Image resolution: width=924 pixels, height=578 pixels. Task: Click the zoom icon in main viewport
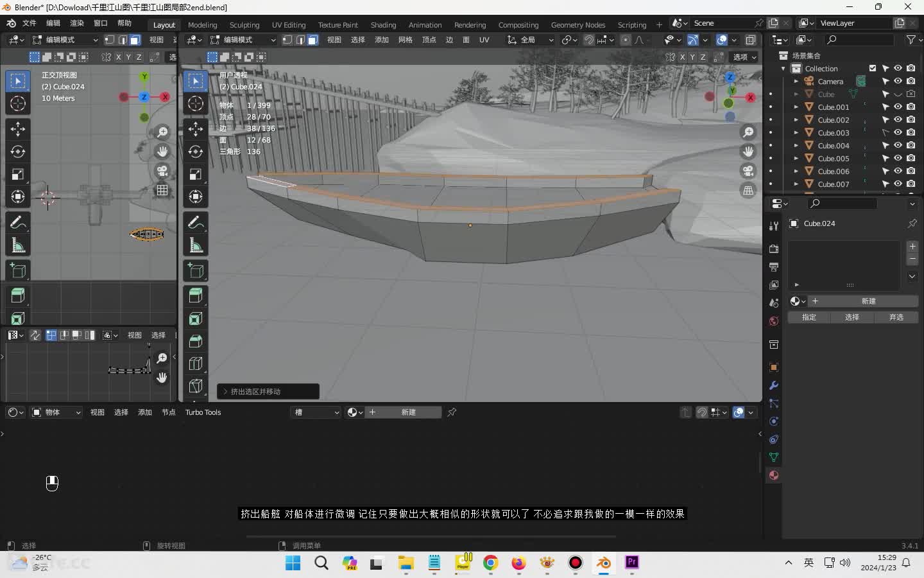pos(748,132)
